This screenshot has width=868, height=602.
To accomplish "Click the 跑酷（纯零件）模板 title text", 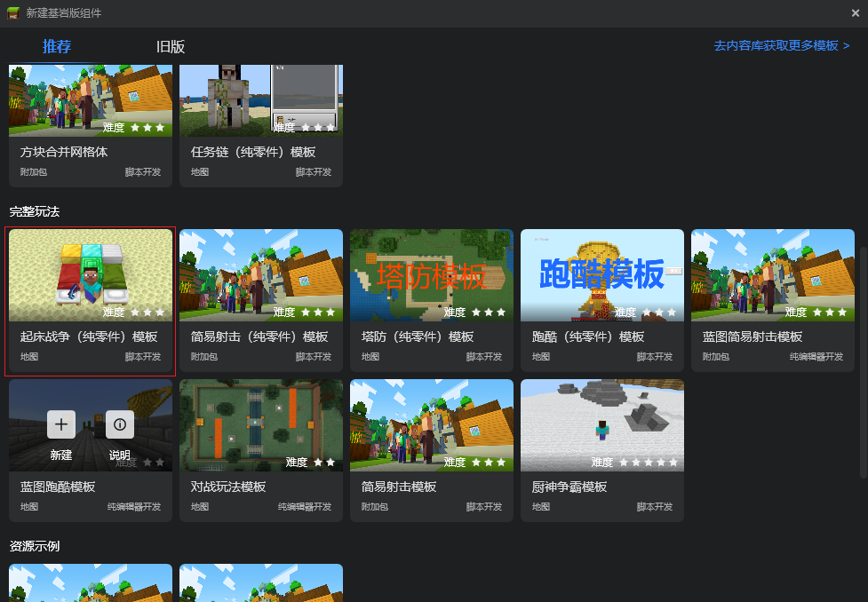I will pyautogui.click(x=588, y=337).
